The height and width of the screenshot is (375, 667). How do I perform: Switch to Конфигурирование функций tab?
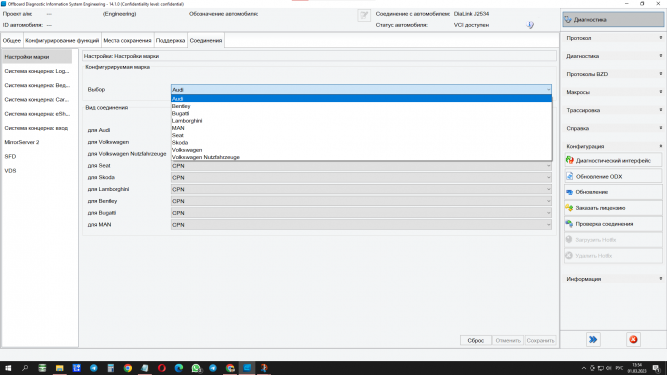click(62, 40)
